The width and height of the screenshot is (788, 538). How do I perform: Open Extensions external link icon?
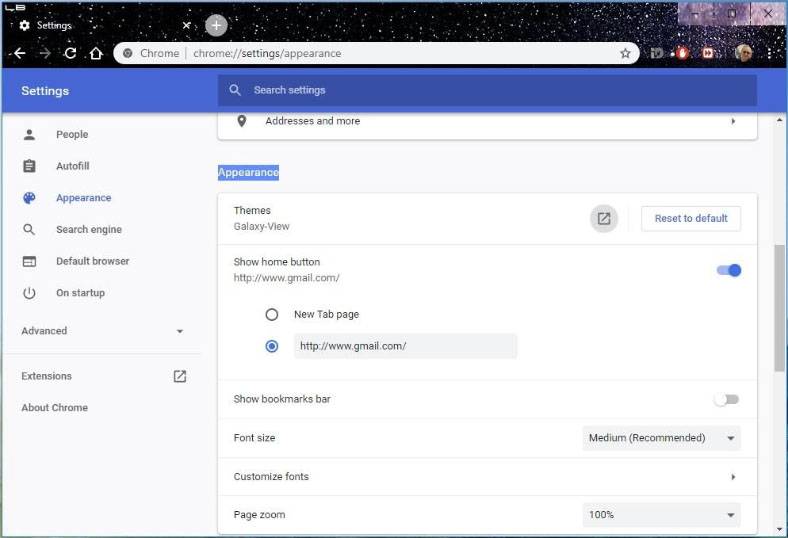(179, 376)
